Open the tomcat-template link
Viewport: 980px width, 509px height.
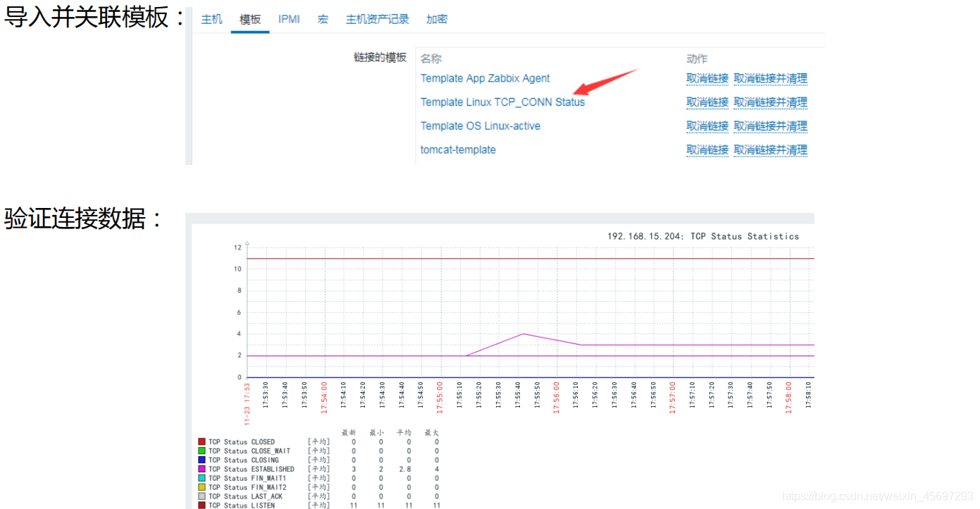point(458,150)
